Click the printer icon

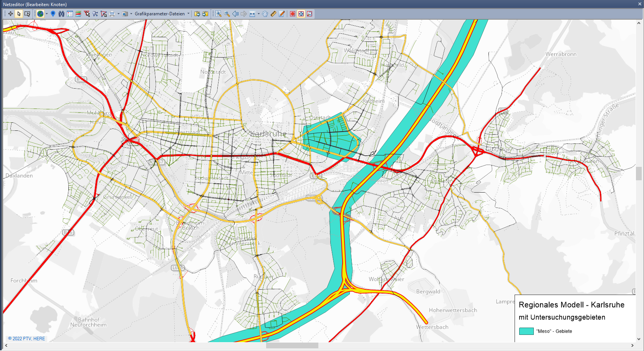pyautogui.click(x=112, y=14)
